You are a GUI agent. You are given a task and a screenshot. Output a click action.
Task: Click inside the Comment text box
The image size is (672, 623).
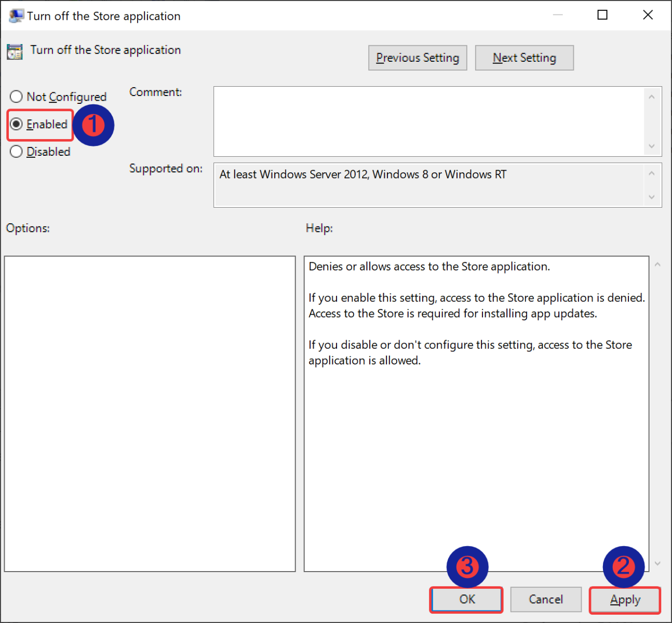[x=428, y=121]
